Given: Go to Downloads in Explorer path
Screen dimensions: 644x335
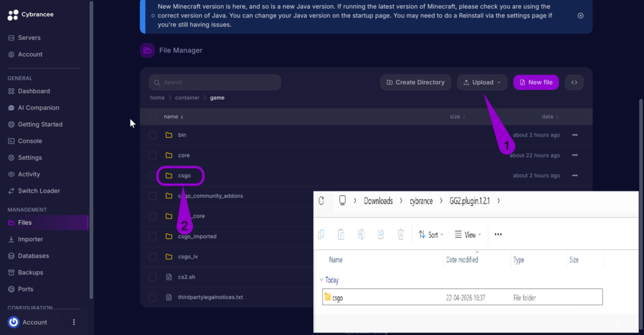Looking at the screenshot, I should tap(378, 201).
